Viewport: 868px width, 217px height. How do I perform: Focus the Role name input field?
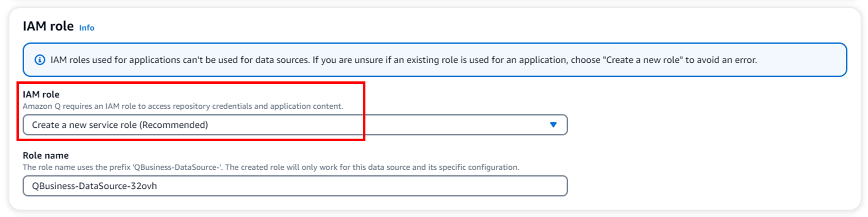click(295, 186)
